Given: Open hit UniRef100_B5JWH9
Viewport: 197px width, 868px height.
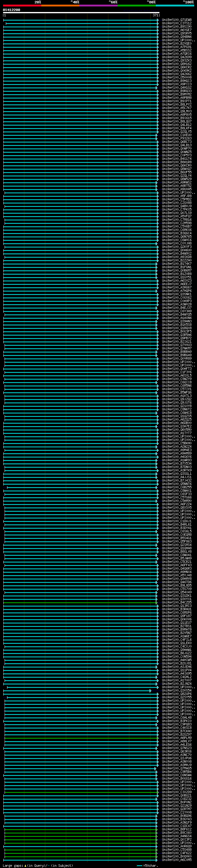Looking at the screenshot, I should coord(176,558).
